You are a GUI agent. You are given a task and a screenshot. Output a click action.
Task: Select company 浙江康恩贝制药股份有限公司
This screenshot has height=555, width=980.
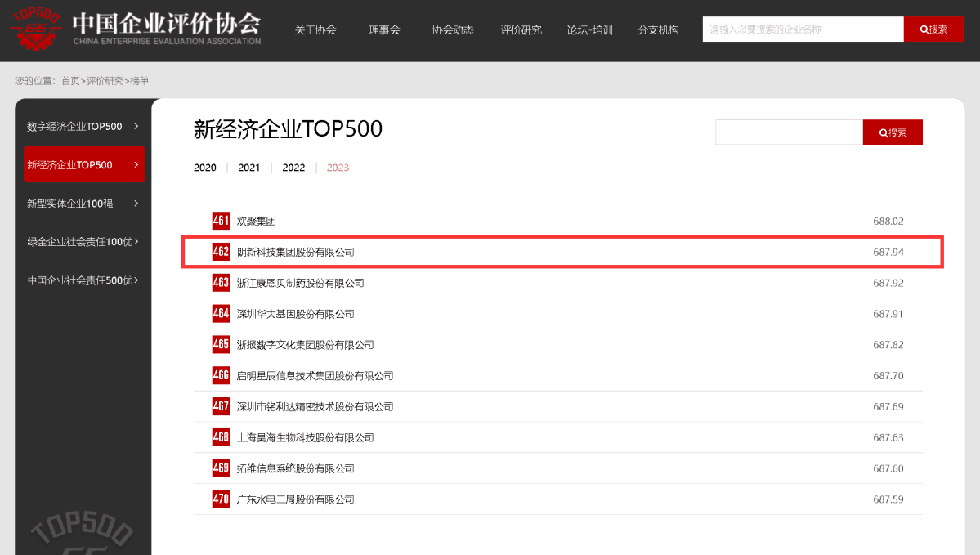[x=301, y=283]
